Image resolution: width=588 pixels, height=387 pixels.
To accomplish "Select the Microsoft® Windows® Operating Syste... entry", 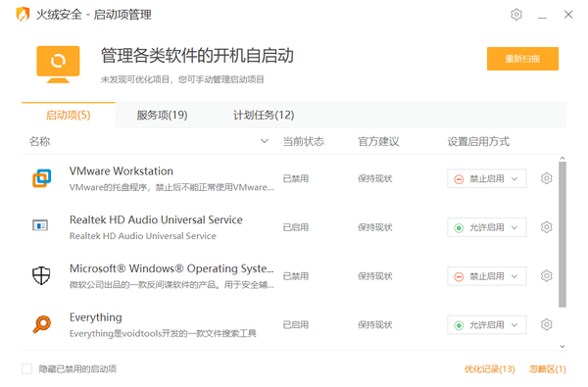I will coord(171,268).
